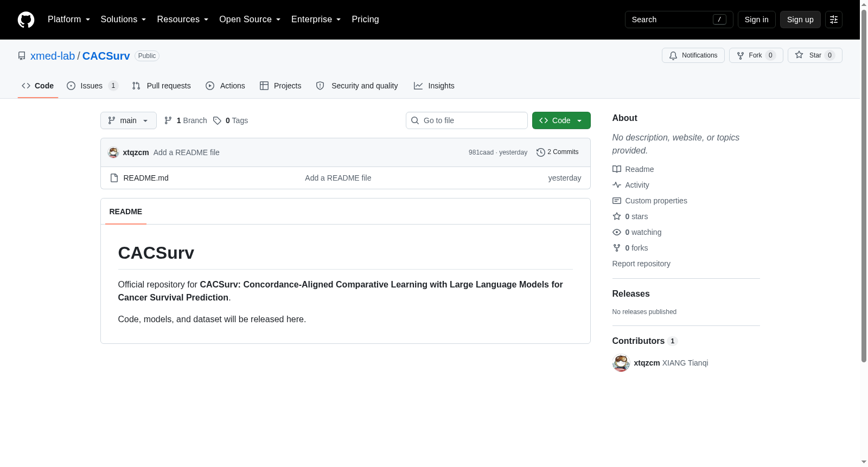Expand the Solutions menu
The image size is (868, 467).
point(123,20)
